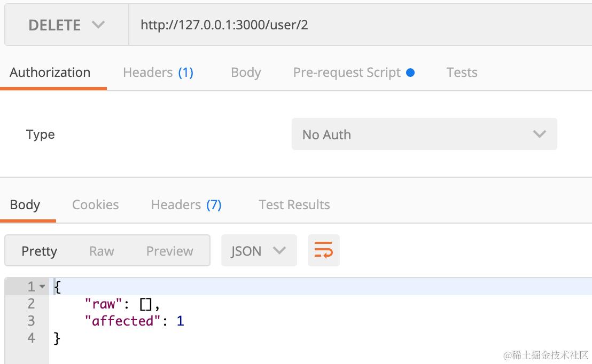Image resolution: width=592 pixels, height=364 pixels.
Task: Click the "raw" key in response JSON
Action: [x=104, y=304]
